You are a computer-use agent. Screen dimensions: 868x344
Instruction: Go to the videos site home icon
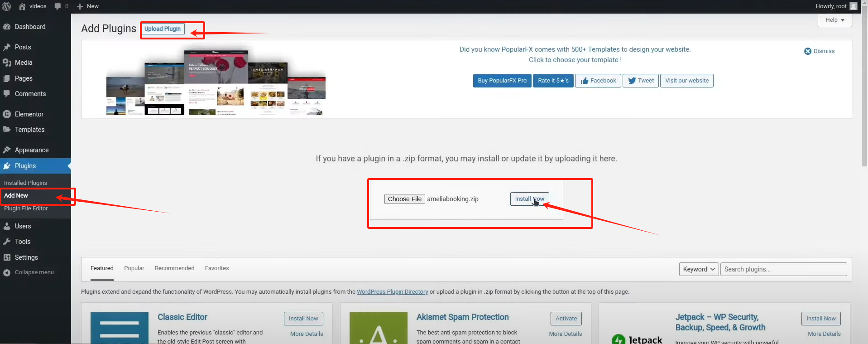pos(22,6)
